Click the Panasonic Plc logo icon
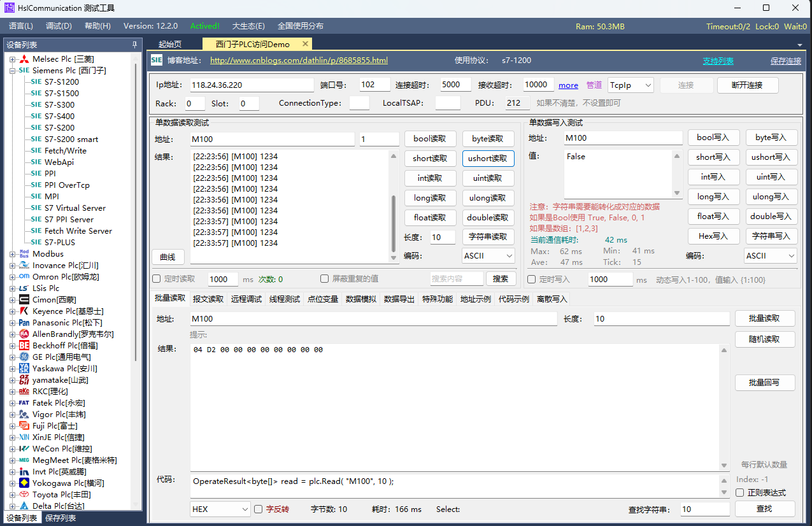This screenshot has width=812, height=526. tap(24, 323)
